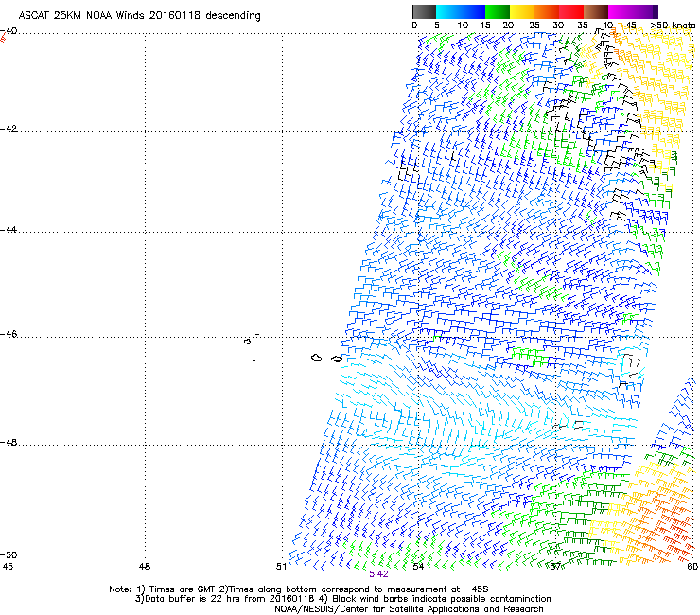700x615 pixels.
Task: Click the longitude label '51'
Action: point(281,567)
